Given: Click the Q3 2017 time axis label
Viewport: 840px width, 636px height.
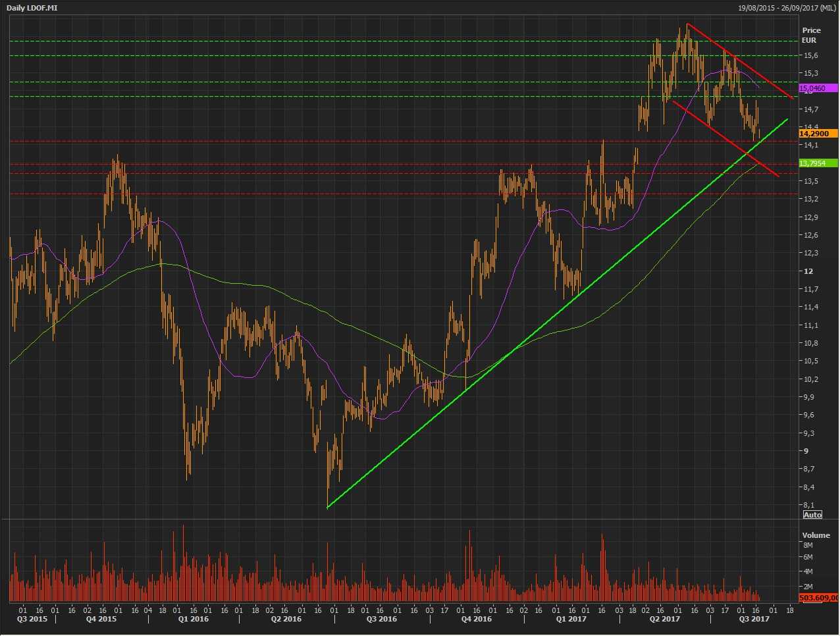Looking at the screenshot, I should coord(754,619).
